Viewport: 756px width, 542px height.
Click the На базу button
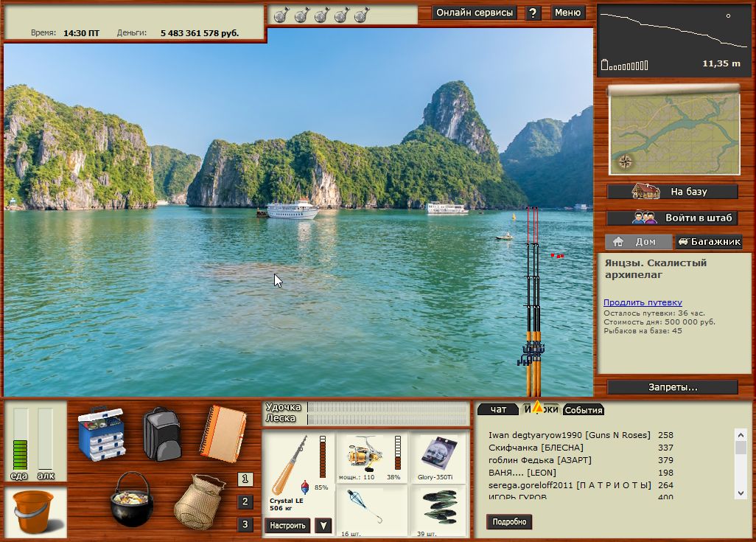(x=673, y=192)
